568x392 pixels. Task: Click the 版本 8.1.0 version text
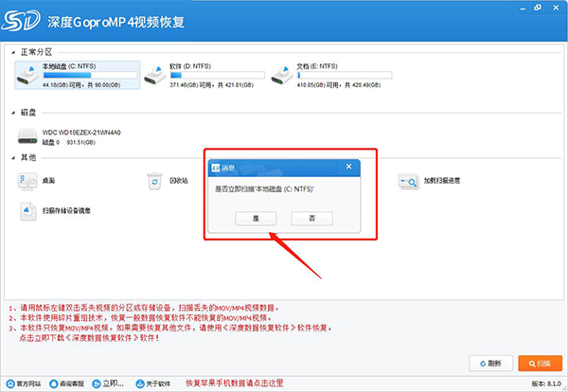click(546, 383)
